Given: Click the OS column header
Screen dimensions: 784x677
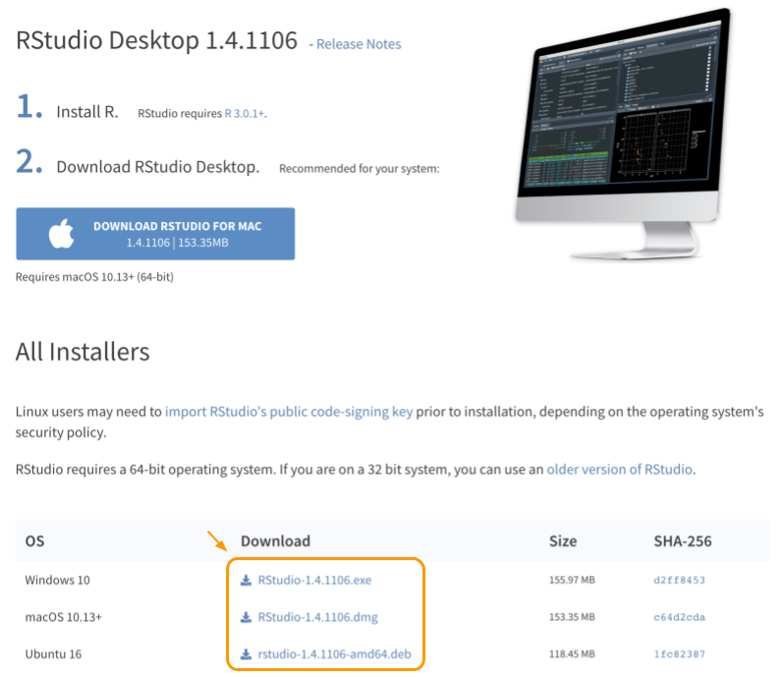Looking at the screenshot, I should pyautogui.click(x=34, y=541).
